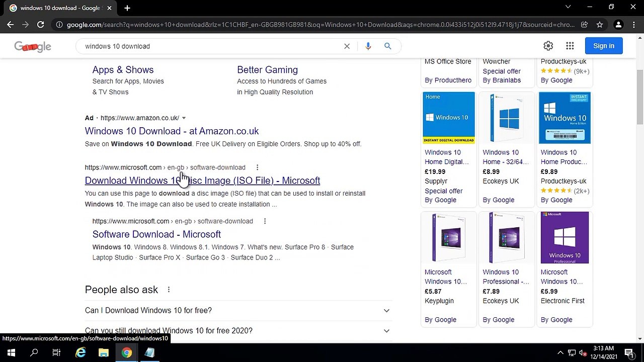The height and width of the screenshot is (362, 644).
Task: Open the Windows notification center
Action: pyautogui.click(x=629, y=352)
